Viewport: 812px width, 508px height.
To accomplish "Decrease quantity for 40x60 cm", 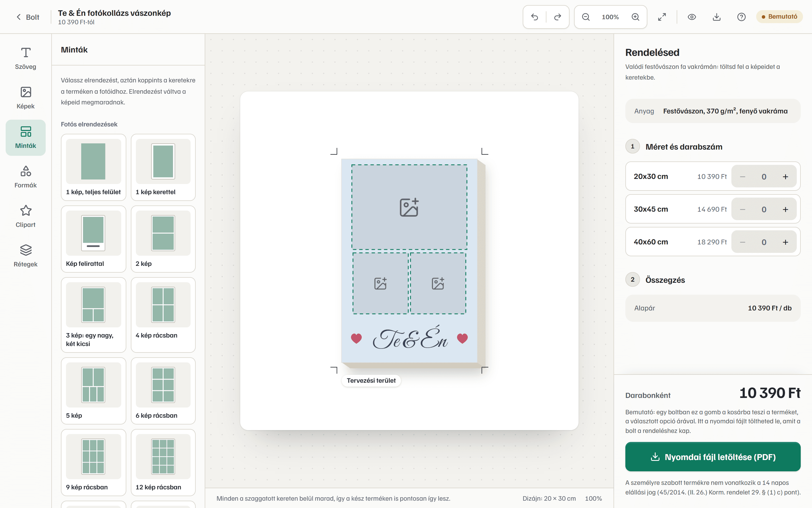I will coord(743,242).
